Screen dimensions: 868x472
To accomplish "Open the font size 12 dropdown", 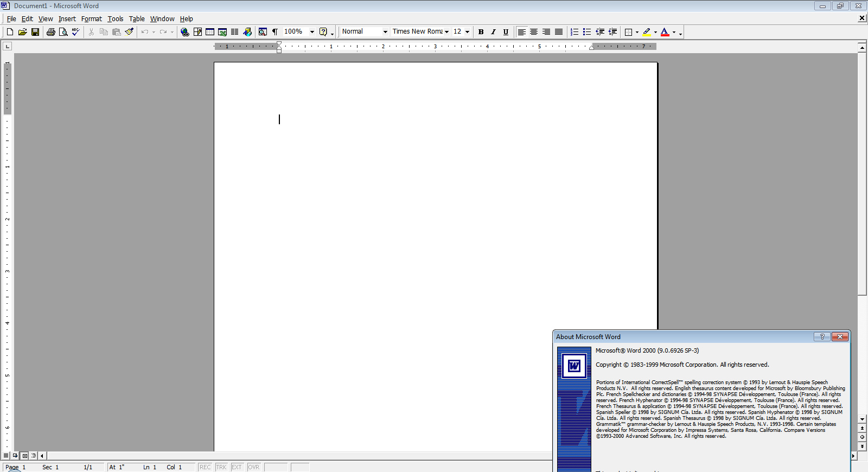I will [467, 32].
